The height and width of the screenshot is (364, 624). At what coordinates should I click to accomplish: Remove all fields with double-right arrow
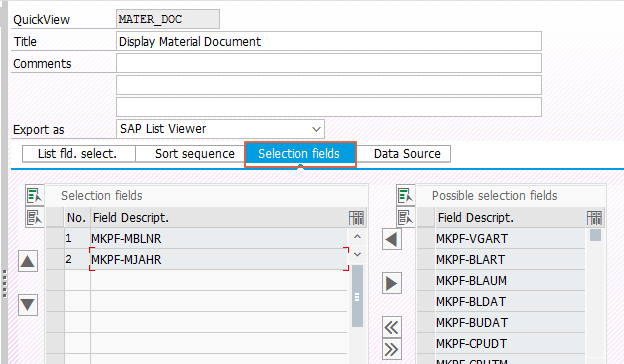click(392, 349)
